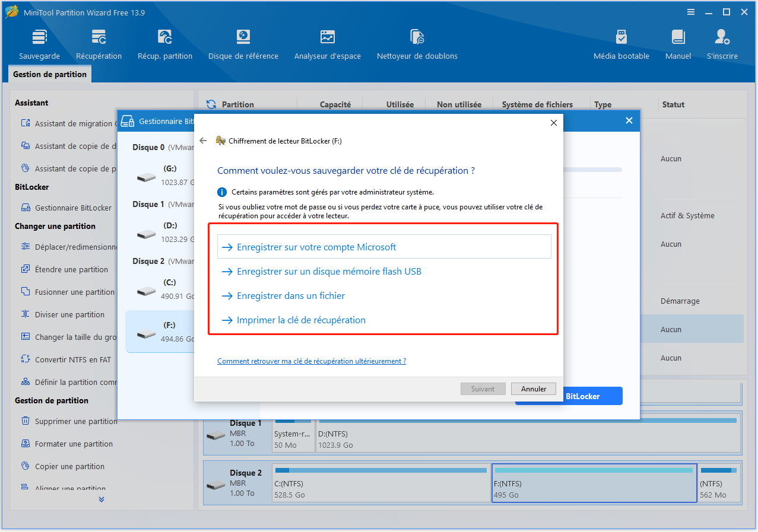Image resolution: width=758 pixels, height=532 pixels.
Task: Sort by Non utilisée column header
Action: pyautogui.click(x=459, y=104)
